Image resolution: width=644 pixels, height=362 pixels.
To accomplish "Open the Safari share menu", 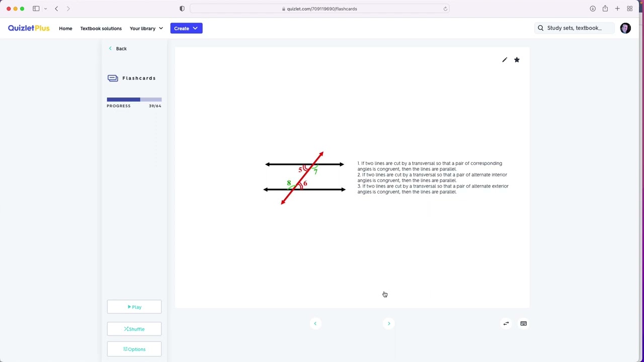I will pyautogui.click(x=605, y=9).
